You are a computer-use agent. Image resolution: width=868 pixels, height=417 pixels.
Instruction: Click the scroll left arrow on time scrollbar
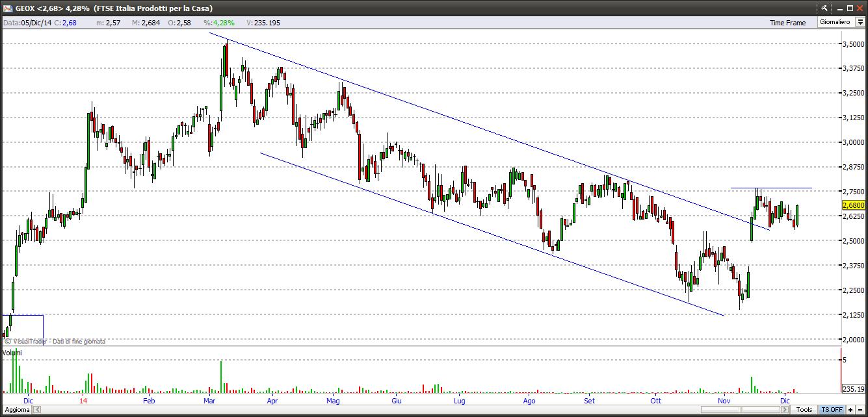(37, 410)
